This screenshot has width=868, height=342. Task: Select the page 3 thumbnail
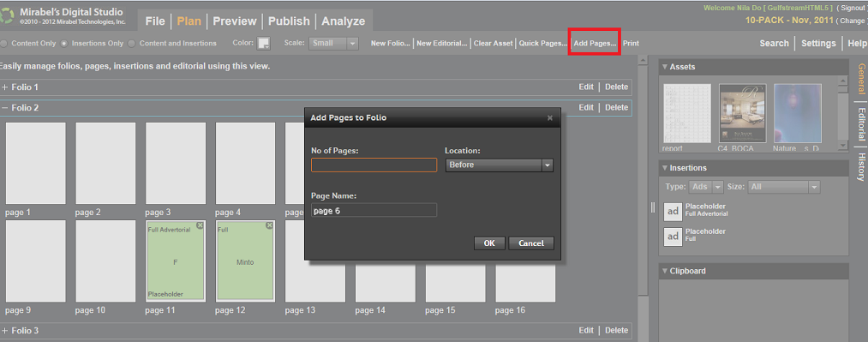point(176,163)
